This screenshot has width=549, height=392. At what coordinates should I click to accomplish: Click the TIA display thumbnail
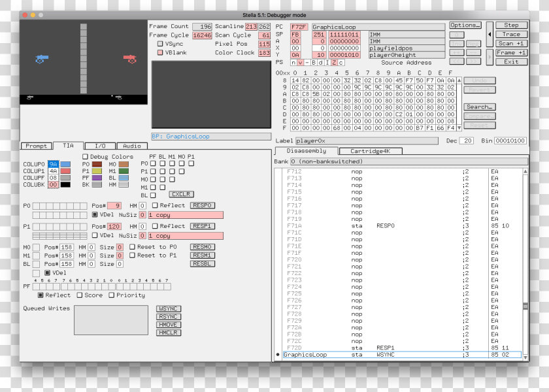tap(84, 62)
